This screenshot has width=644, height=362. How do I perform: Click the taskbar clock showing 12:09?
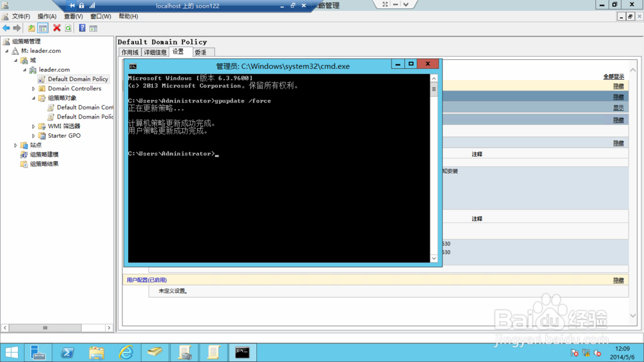pyautogui.click(x=623, y=348)
